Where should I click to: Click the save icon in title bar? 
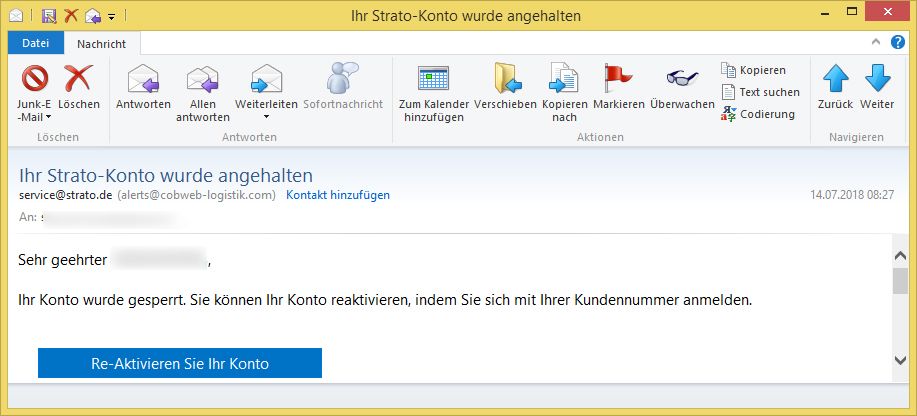click(49, 15)
